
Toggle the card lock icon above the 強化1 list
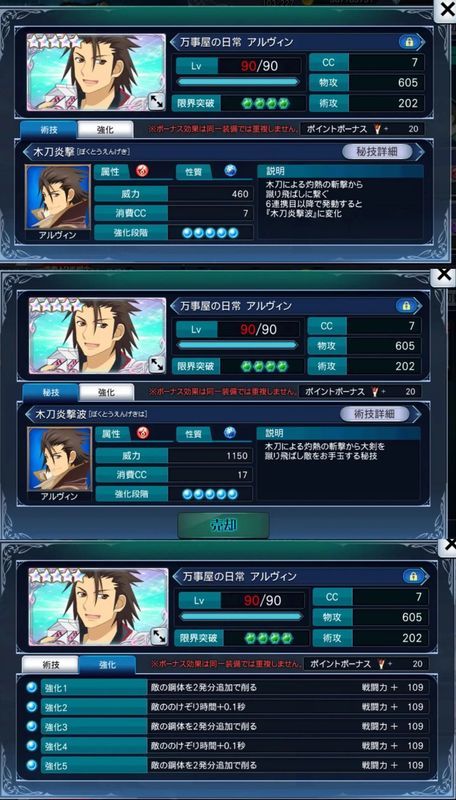pos(412,576)
